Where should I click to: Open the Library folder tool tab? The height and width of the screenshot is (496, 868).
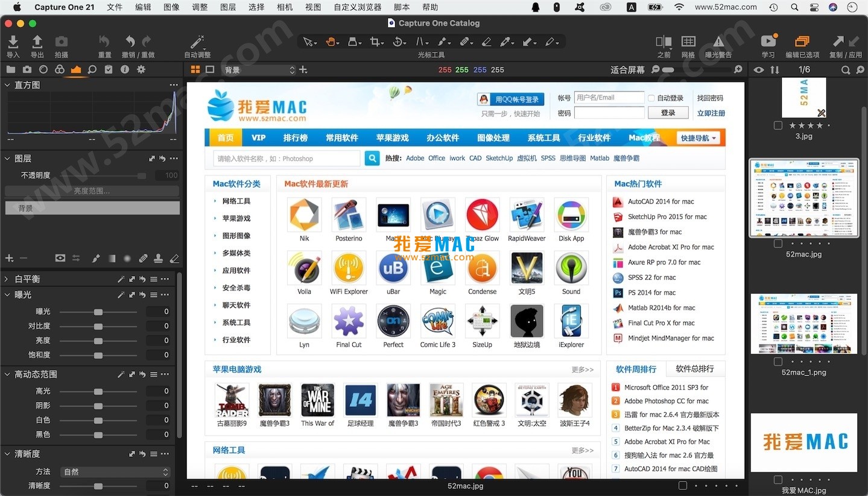point(11,69)
